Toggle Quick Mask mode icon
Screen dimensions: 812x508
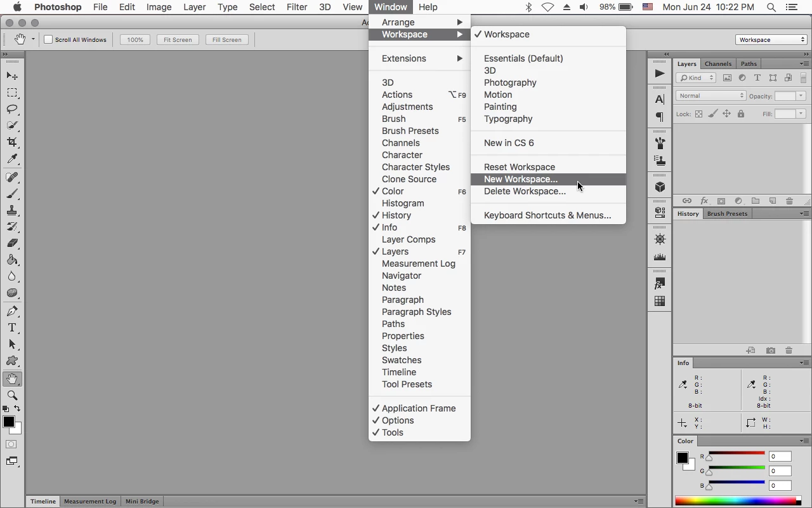[x=11, y=444]
